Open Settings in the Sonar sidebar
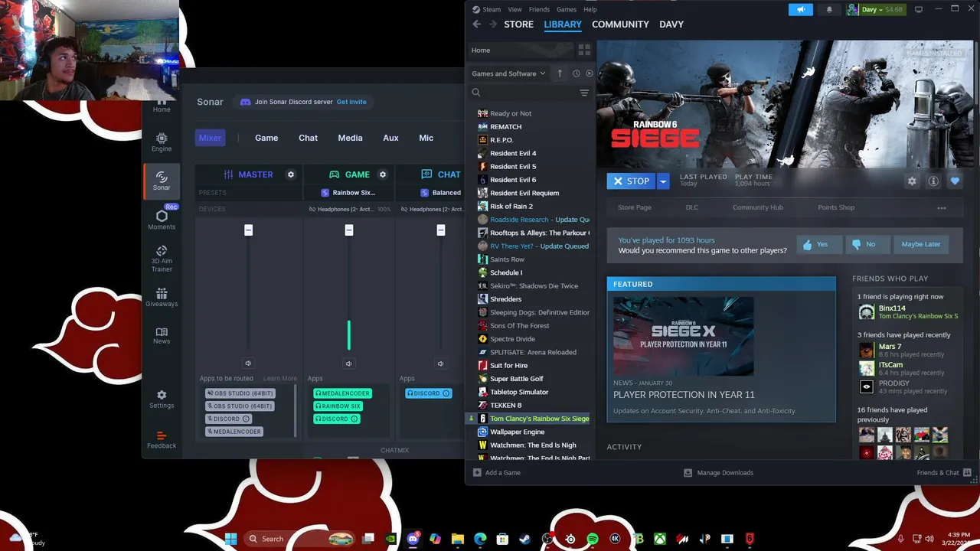This screenshot has height=551, width=980. click(x=162, y=399)
